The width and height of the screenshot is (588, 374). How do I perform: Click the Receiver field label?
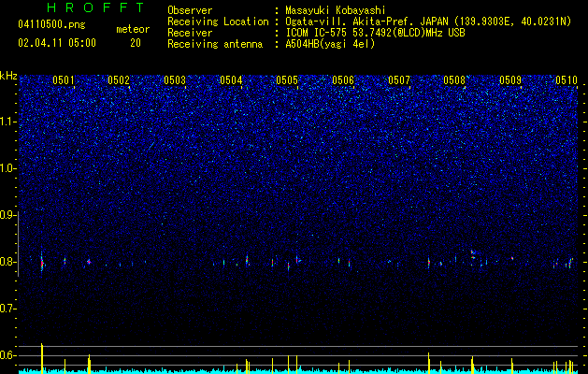[190, 33]
